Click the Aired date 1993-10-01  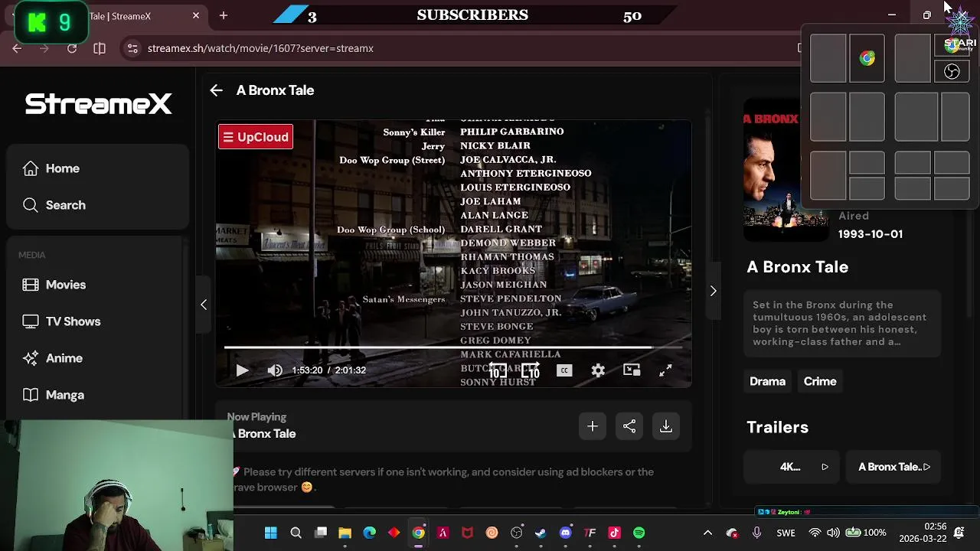(x=871, y=234)
